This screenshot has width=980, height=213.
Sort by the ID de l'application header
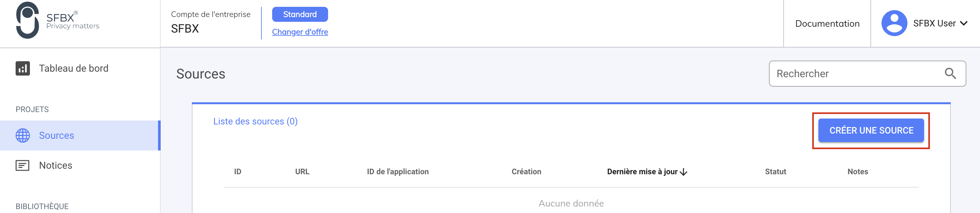click(x=398, y=172)
